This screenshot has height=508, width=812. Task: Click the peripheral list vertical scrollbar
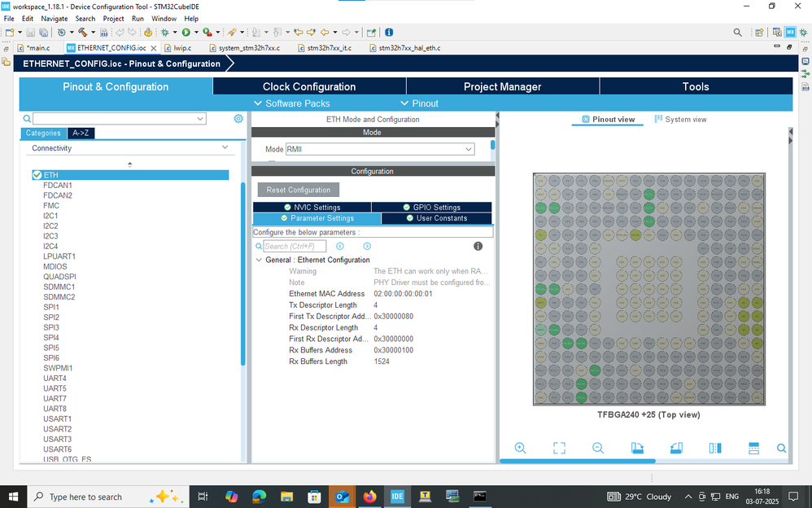click(243, 274)
